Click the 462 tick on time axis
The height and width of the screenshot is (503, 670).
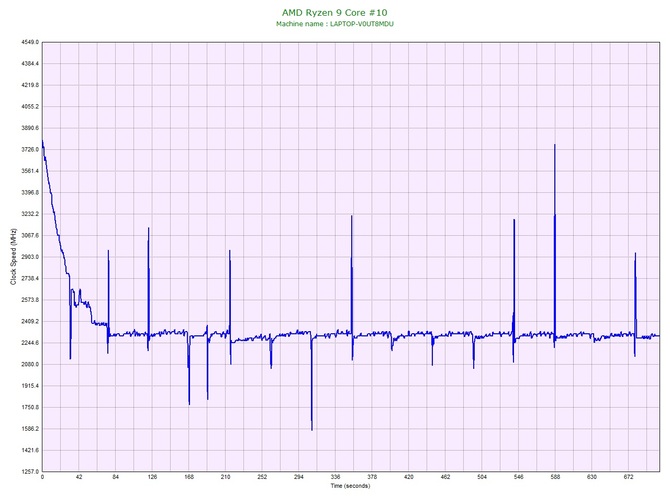pos(445,477)
